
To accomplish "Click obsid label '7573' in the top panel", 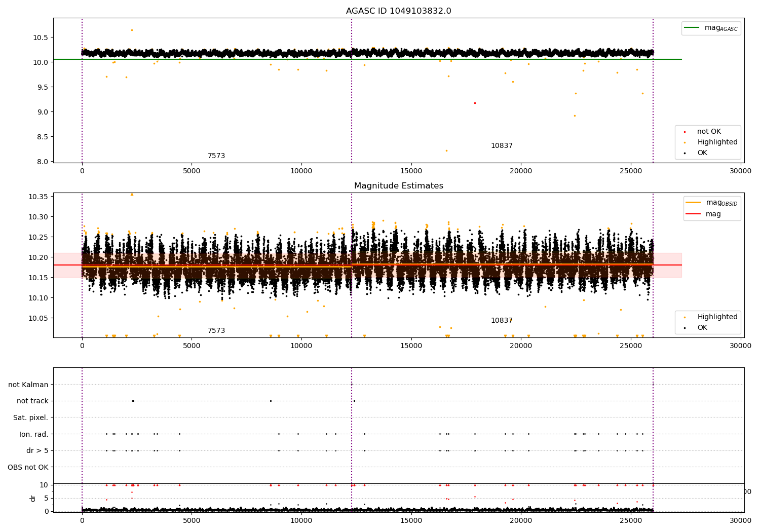I will [216, 156].
